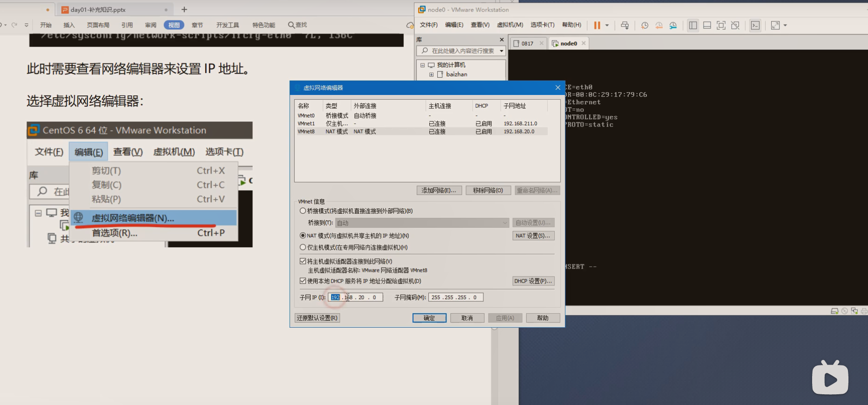Image resolution: width=868 pixels, height=405 pixels.
Task: Open VMware 选项卡(T) menu
Action: [x=542, y=25]
